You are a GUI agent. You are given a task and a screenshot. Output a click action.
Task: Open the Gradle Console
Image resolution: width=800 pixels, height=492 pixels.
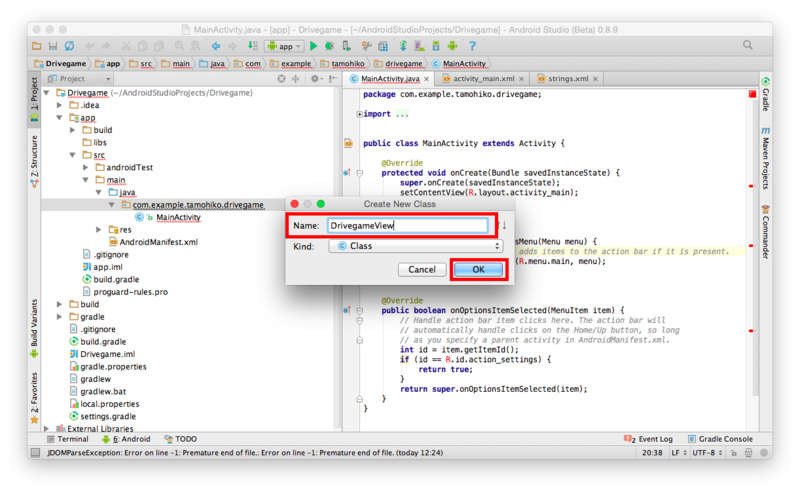[720, 439]
